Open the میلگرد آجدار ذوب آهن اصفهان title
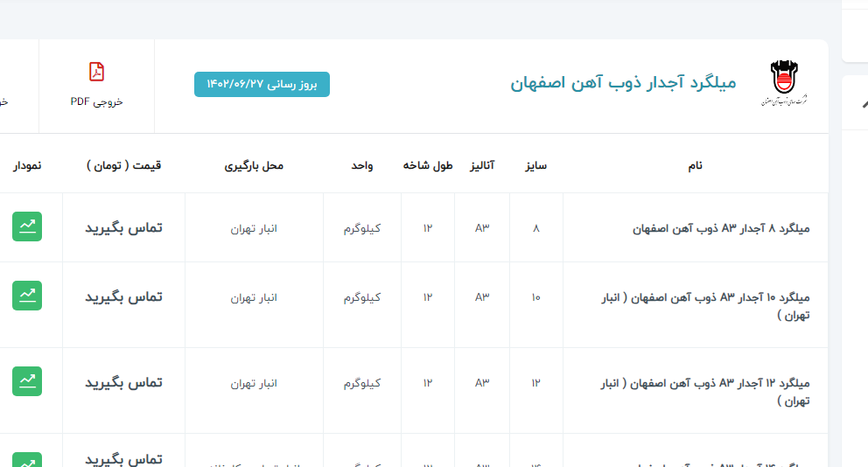This screenshot has width=868, height=467. pyautogui.click(x=623, y=83)
